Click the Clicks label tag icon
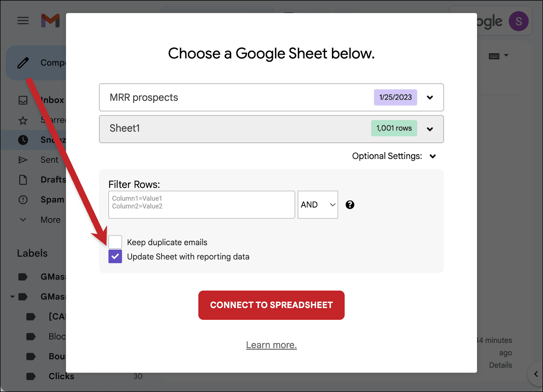Image resolution: width=543 pixels, height=392 pixels. [31, 376]
